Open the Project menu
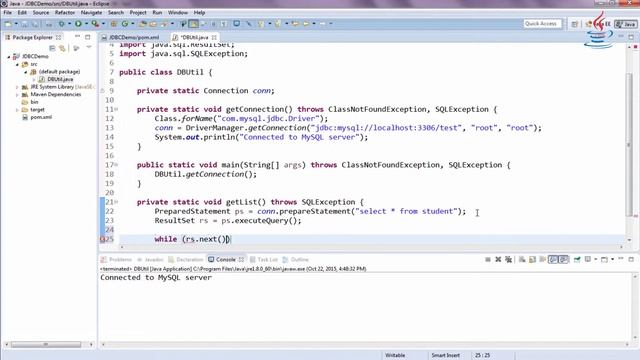Viewport: 640px width, 360px height. click(138, 13)
